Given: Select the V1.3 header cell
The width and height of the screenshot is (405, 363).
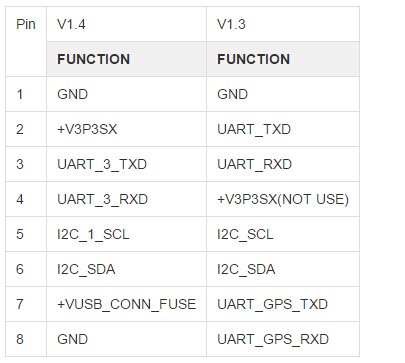Looking at the screenshot, I should click(283, 24).
